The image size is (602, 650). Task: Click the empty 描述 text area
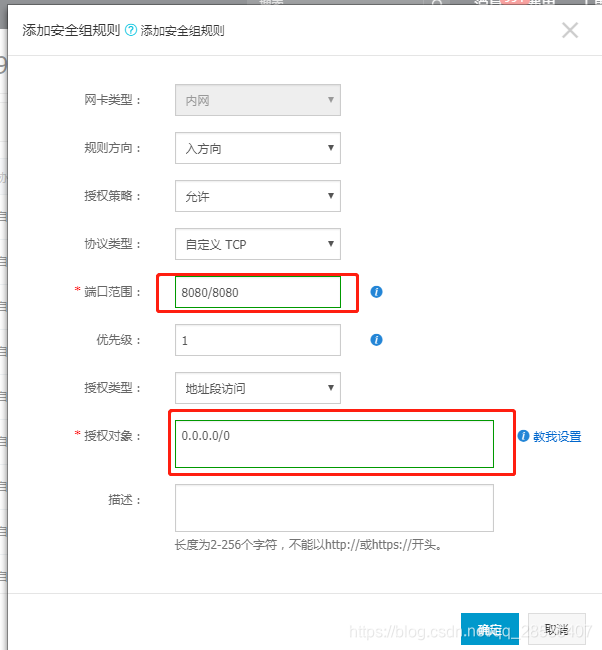point(334,508)
